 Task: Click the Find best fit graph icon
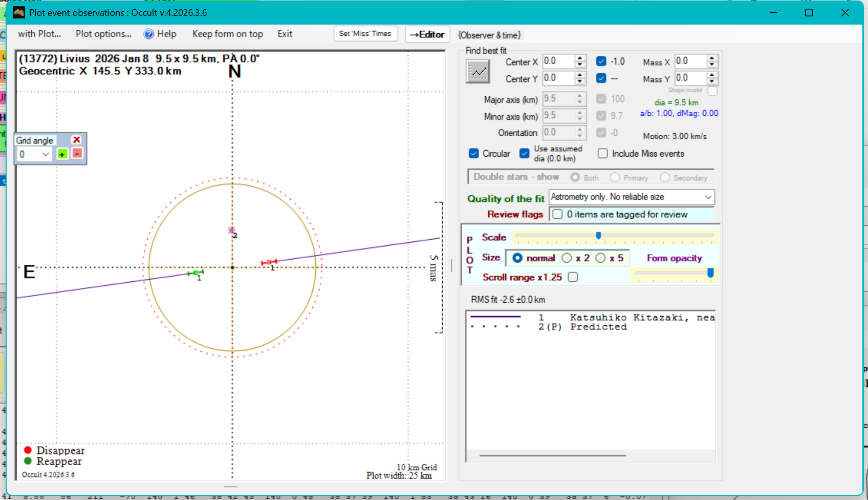[x=478, y=72]
